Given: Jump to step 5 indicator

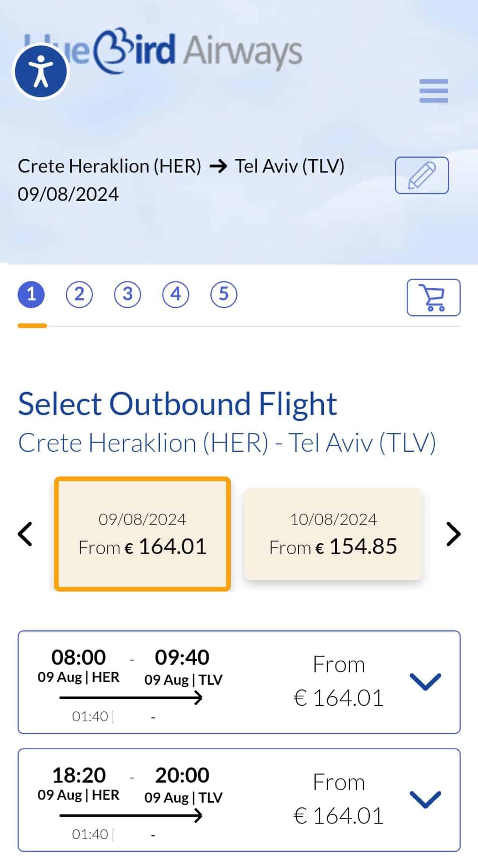Looking at the screenshot, I should pos(224,294).
